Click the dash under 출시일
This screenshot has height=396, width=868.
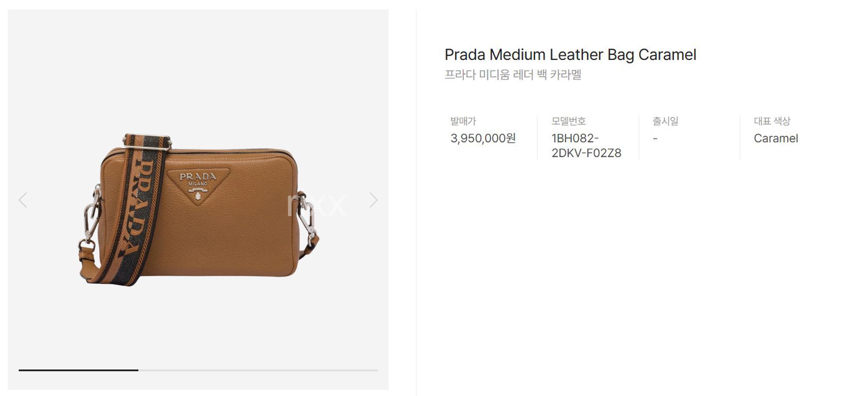[655, 139]
